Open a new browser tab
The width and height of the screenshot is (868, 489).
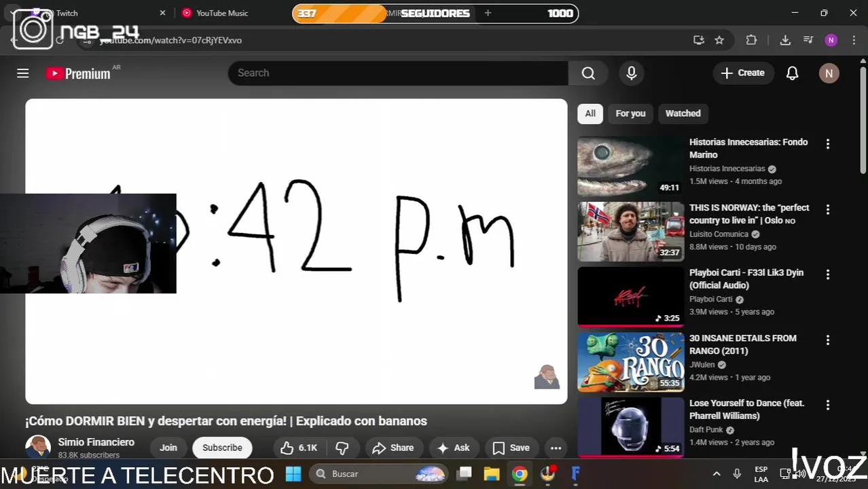488,13
